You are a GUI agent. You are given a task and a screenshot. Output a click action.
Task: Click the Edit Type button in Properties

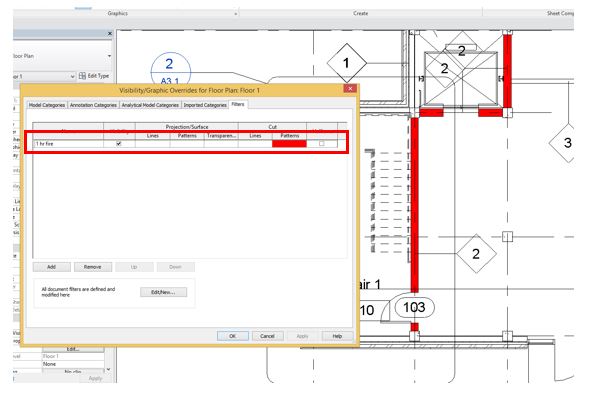(x=94, y=76)
